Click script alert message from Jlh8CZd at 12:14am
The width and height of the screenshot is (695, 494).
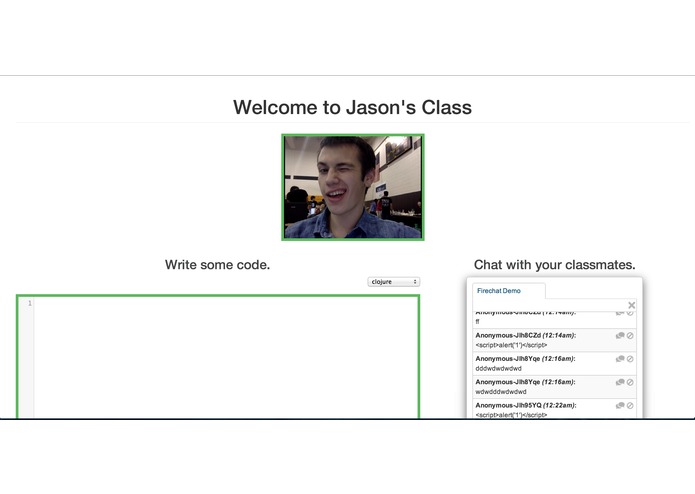(x=511, y=345)
